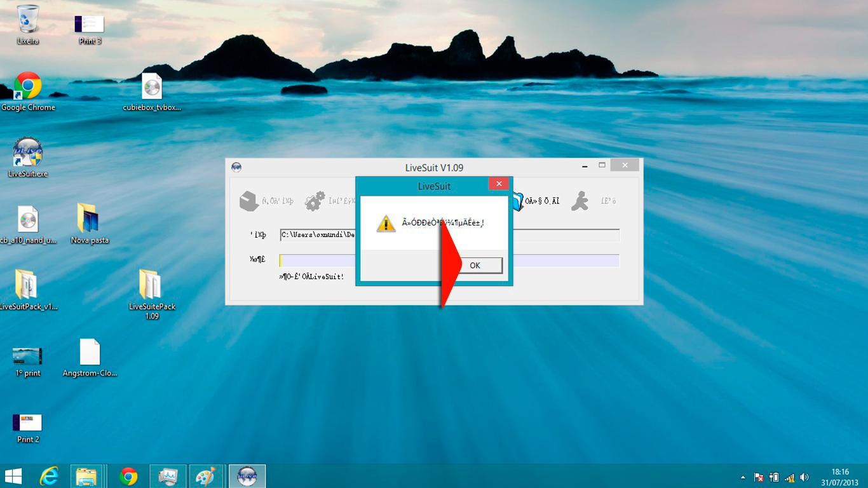The image size is (868, 488).
Task: Click the gray gears icon in LiveSuit toolbar
Action: click(x=315, y=201)
